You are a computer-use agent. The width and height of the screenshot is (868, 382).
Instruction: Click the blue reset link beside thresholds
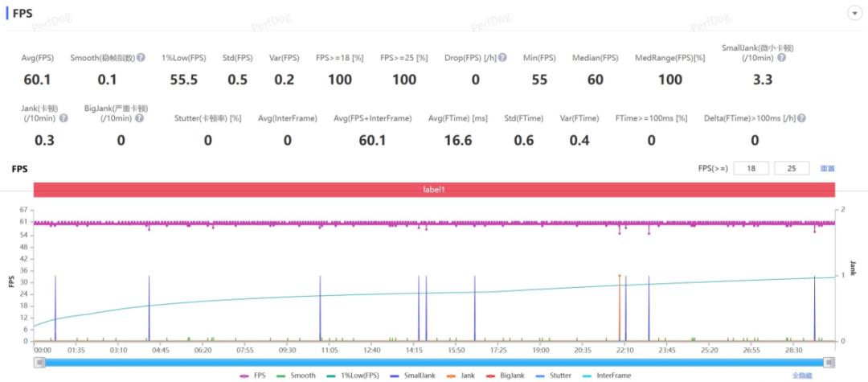pos(827,169)
